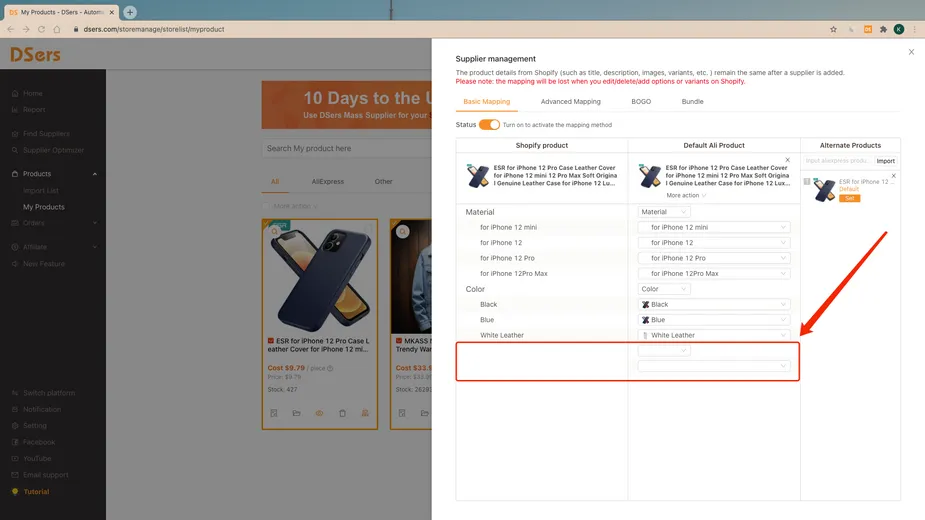Viewport: 925px width, 520px height.
Task: Click the DSers logo
Action: coord(35,55)
